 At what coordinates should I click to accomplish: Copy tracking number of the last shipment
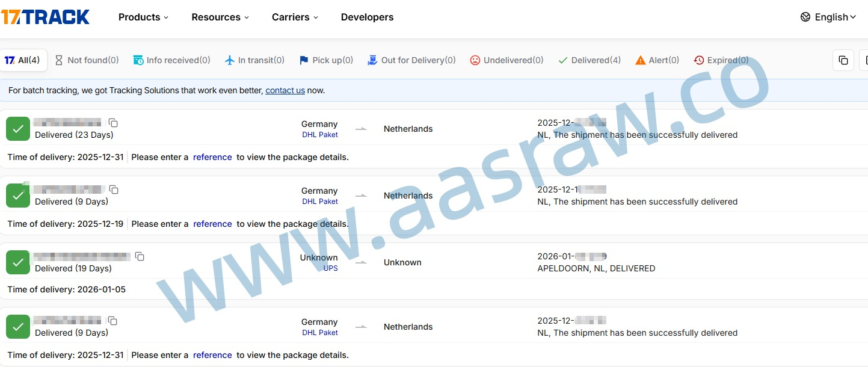tap(112, 321)
